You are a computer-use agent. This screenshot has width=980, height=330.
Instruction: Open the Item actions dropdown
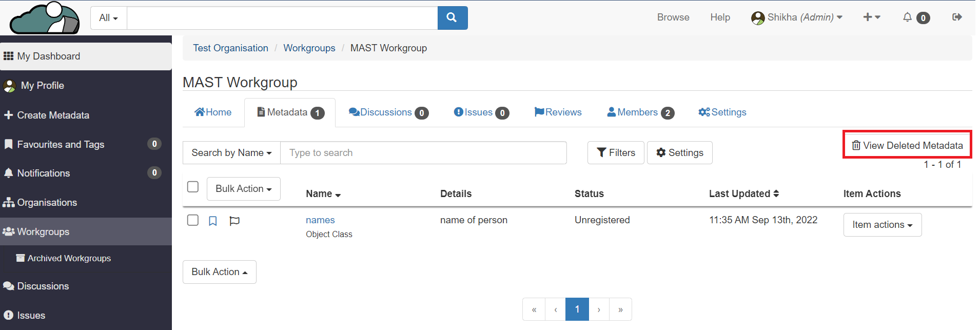click(x=882, y=225)
